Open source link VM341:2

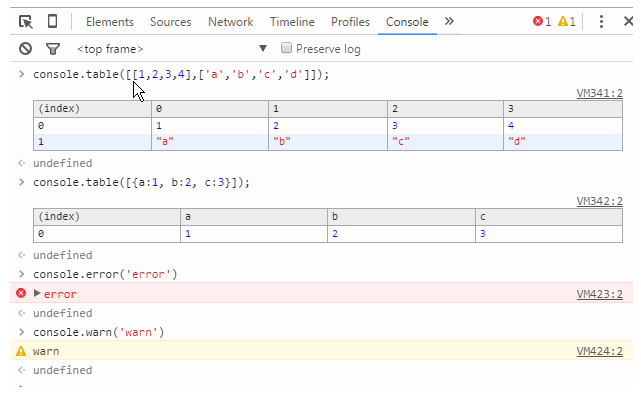coord(599,93)
